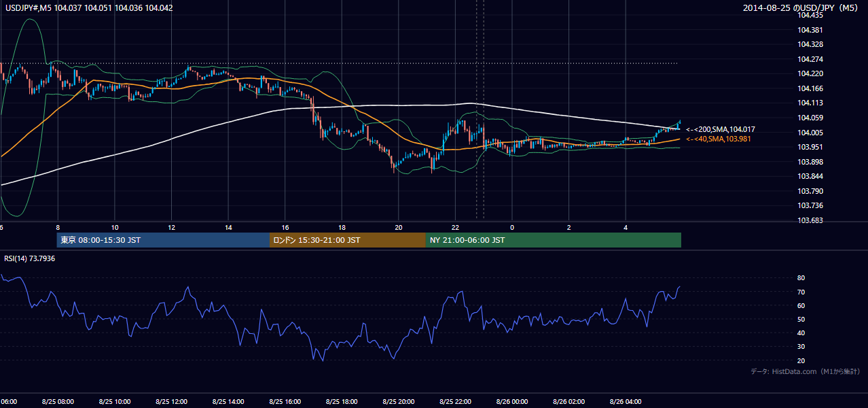This screenshot has width=868, height=408.
Task: Click hour label 14 on price chart axis
Action: 228,227
